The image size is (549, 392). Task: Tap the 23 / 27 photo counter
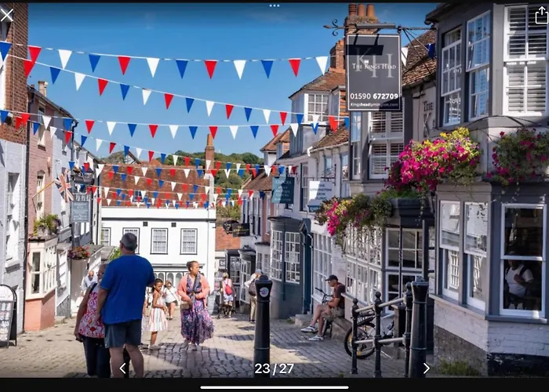click(x=274, y=368)
